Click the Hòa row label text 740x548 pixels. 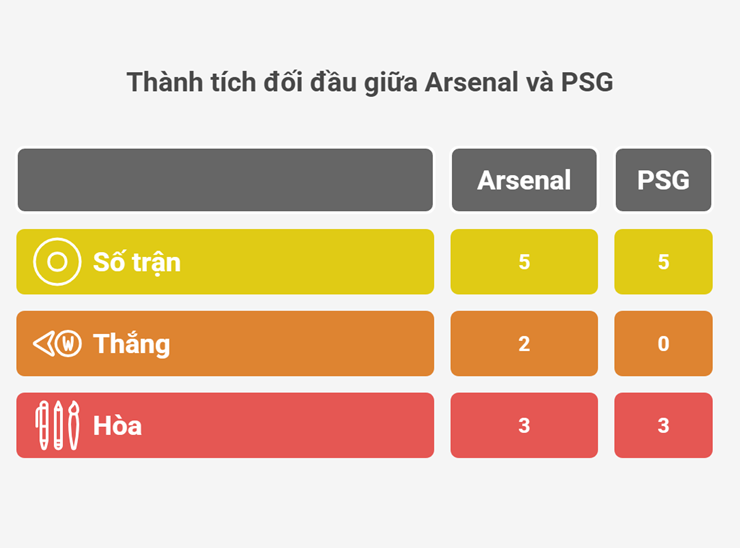click(x=118, y=426)
